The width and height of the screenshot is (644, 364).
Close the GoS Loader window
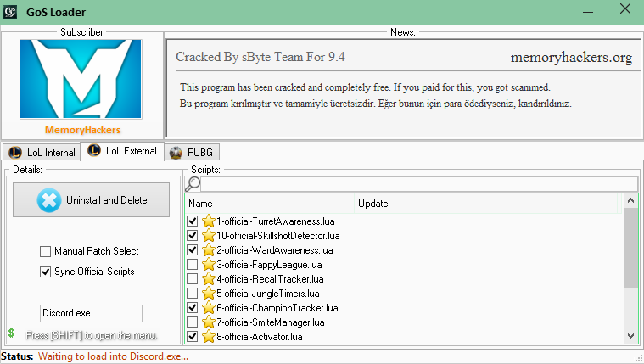point(625,9)
